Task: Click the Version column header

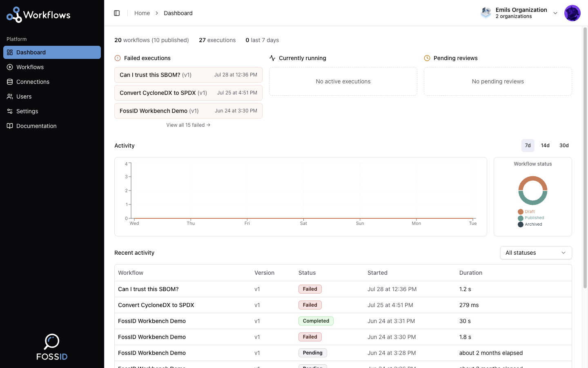Action: [x=264, y=273]
